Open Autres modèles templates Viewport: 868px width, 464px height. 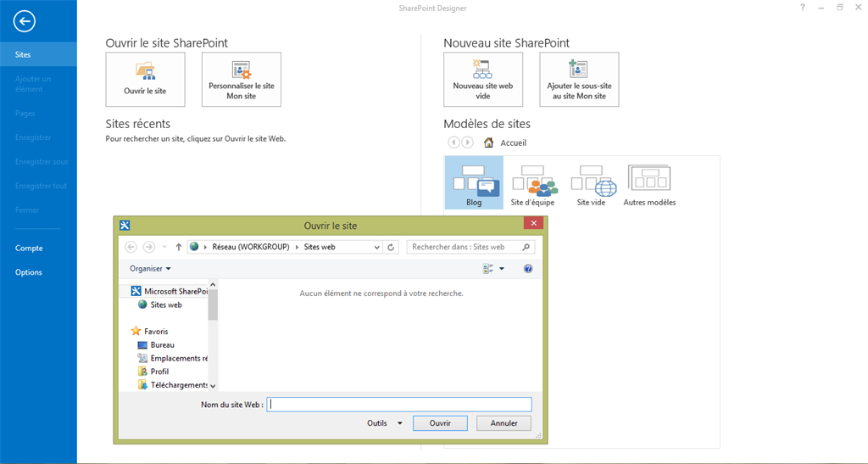649,186
